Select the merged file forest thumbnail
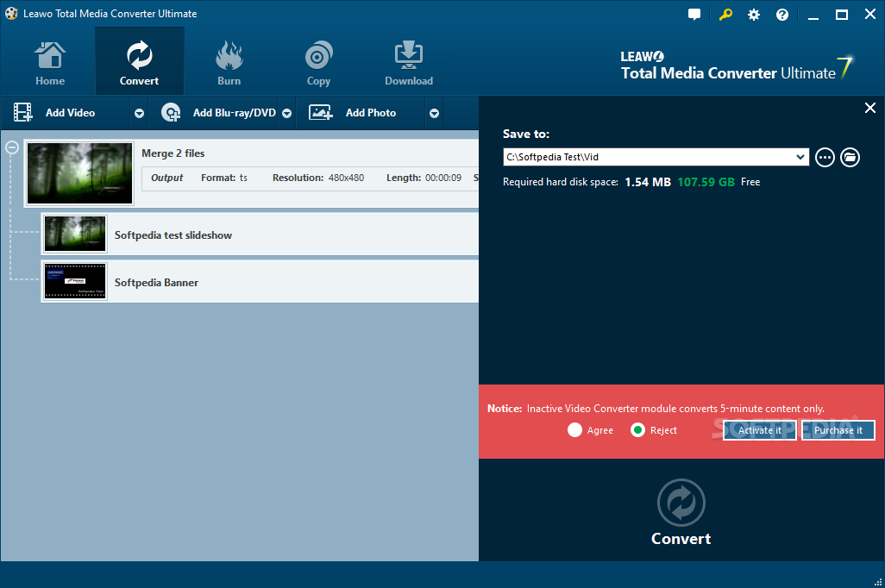Screen dimensions: 885x588 [79, 173]
